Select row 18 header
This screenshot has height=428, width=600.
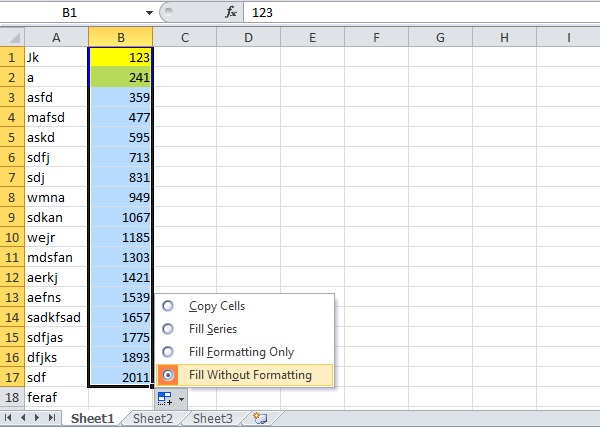coord(12,397)
